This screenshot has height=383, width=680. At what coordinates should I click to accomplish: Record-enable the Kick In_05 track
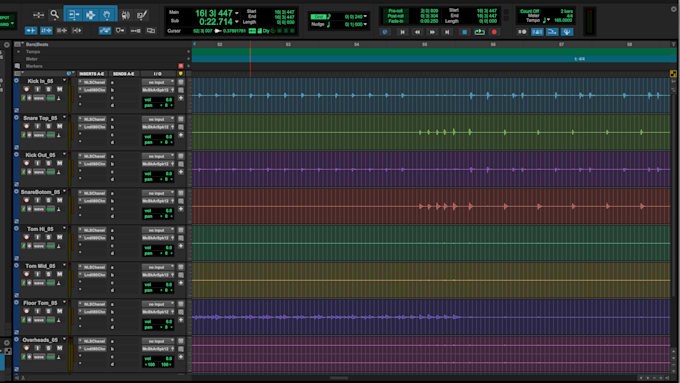click(x=26, y=89)
